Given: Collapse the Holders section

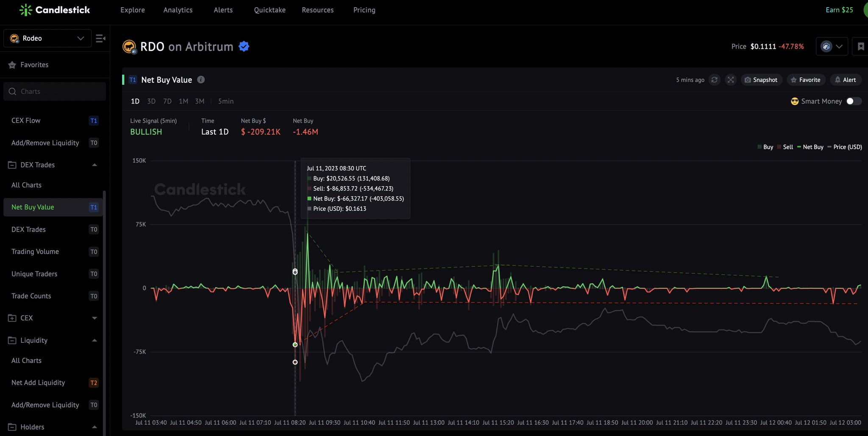Looking at the screenshot, I should [95, 427].
